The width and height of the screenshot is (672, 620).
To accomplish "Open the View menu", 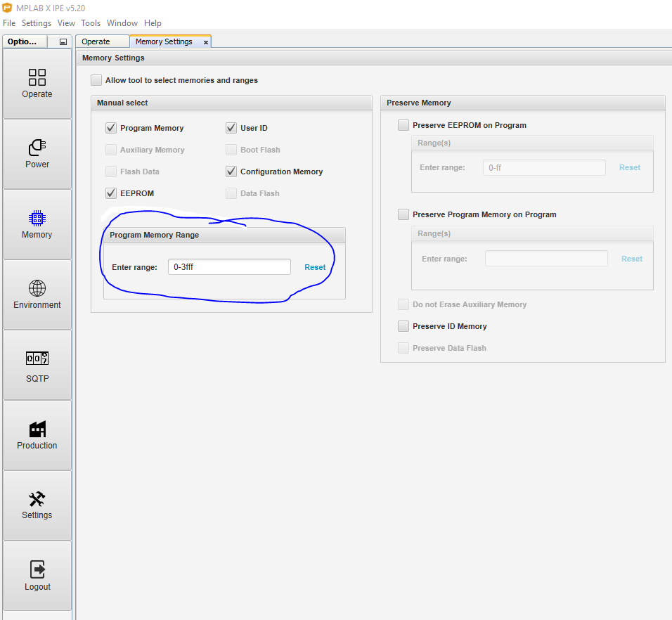I will 67,23.
